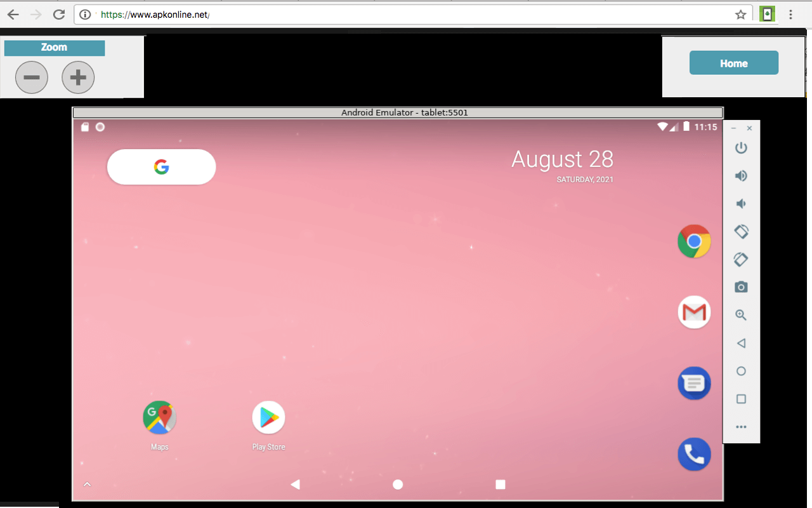This screenshot has height=508, width=812.
Task: Open more emulator options (three dots)
Action: [x=741, y=427]
